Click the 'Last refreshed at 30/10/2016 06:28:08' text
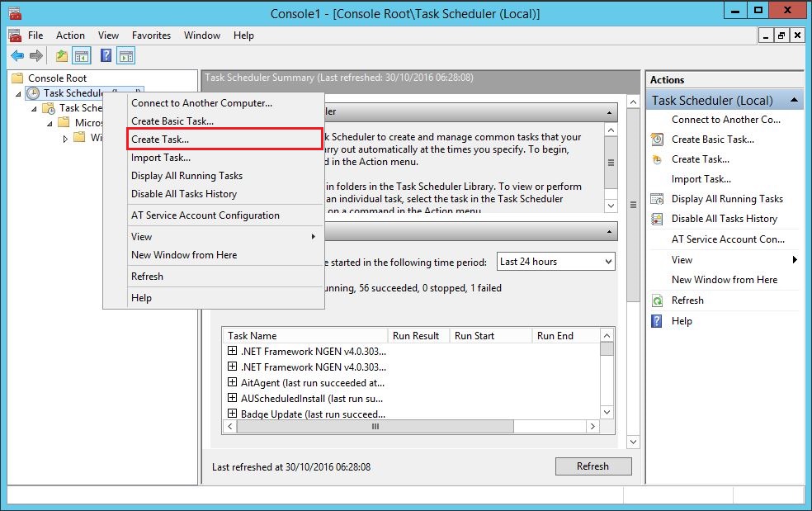 tap(291, 467)
